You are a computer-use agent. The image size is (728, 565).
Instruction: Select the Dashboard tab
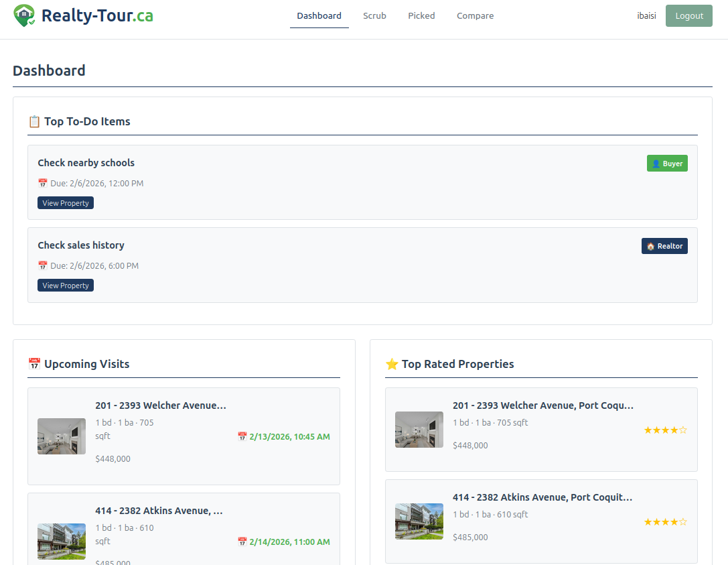pos(319,16)
